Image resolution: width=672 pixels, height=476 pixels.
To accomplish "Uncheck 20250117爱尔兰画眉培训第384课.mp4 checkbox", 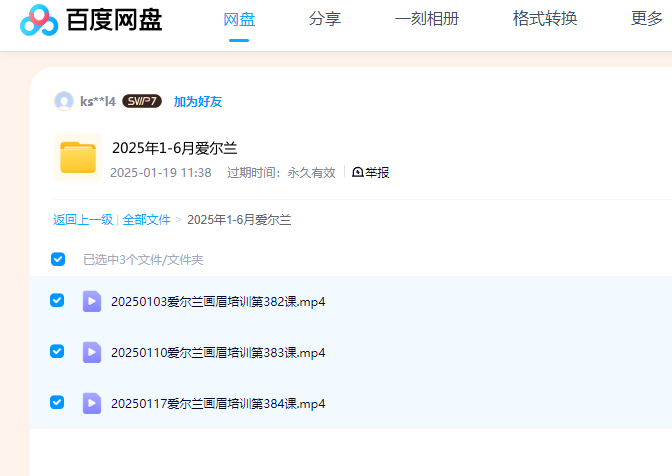I will tap(57, 402).
